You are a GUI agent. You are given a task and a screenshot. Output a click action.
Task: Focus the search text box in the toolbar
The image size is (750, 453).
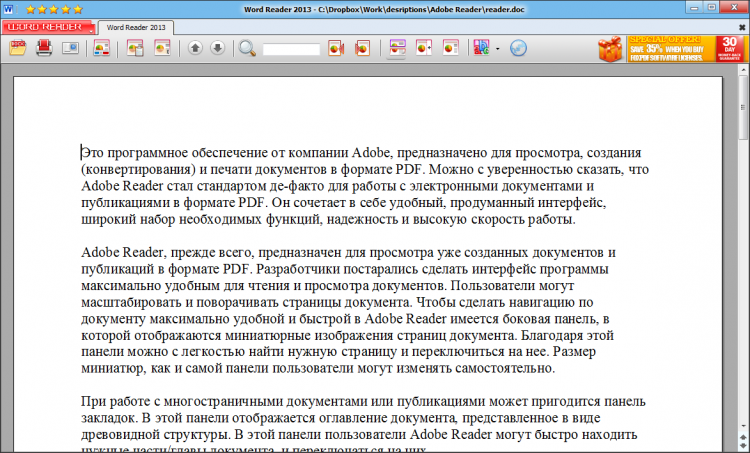[291, 49]
